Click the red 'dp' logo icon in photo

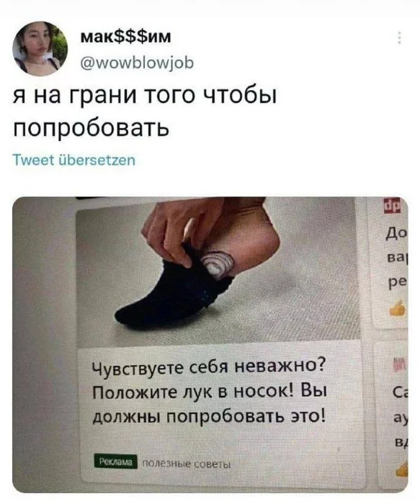click(391, 206)
